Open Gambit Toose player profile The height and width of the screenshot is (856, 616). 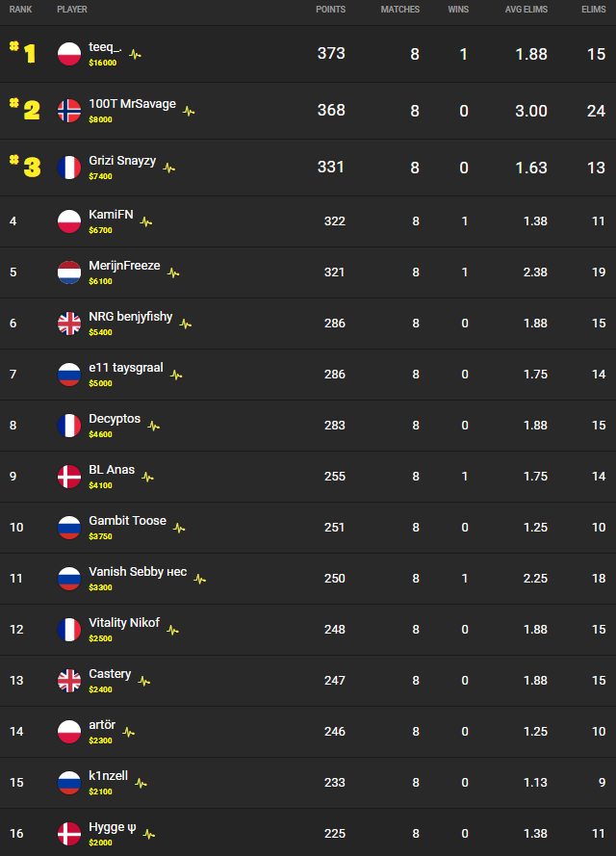(x=127, y=521)
